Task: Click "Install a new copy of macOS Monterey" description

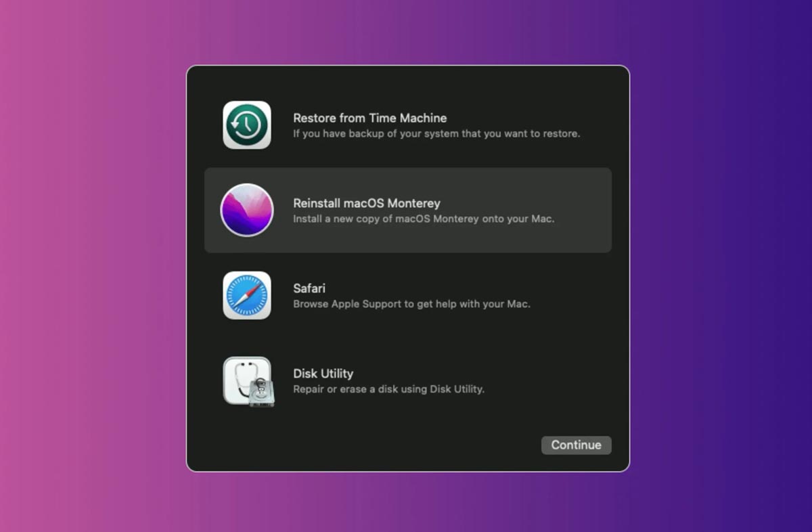Action: [424, 219]
